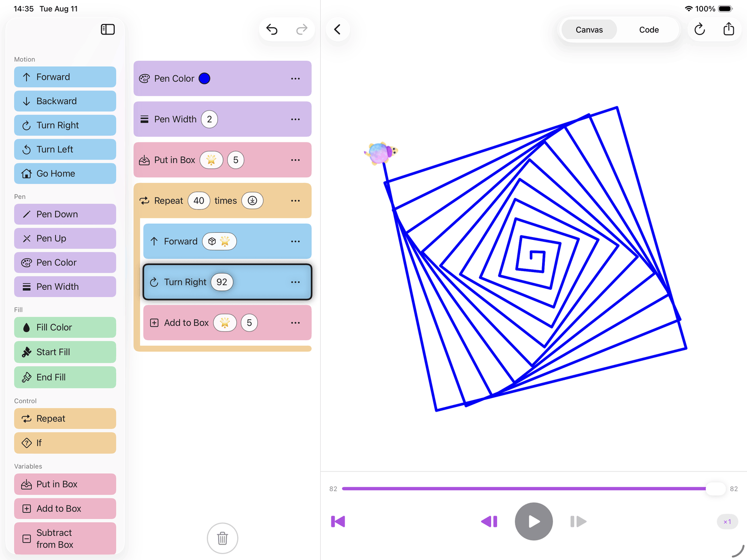Open options for Turn Right program block

coord(296,282)
